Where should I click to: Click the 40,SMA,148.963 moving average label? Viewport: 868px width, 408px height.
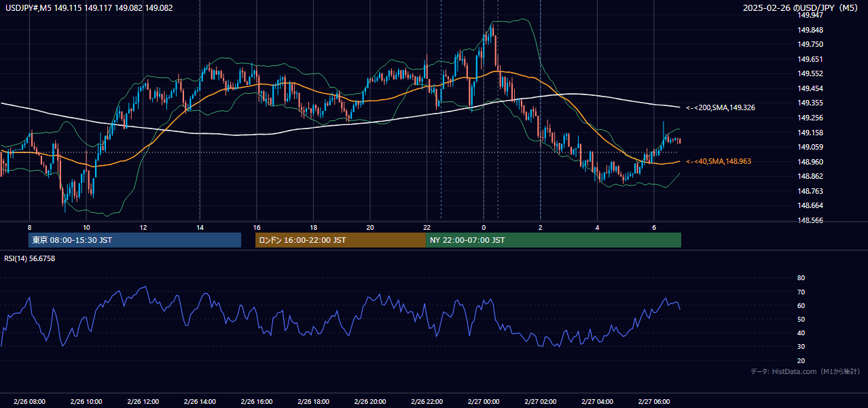coord(719,161)
